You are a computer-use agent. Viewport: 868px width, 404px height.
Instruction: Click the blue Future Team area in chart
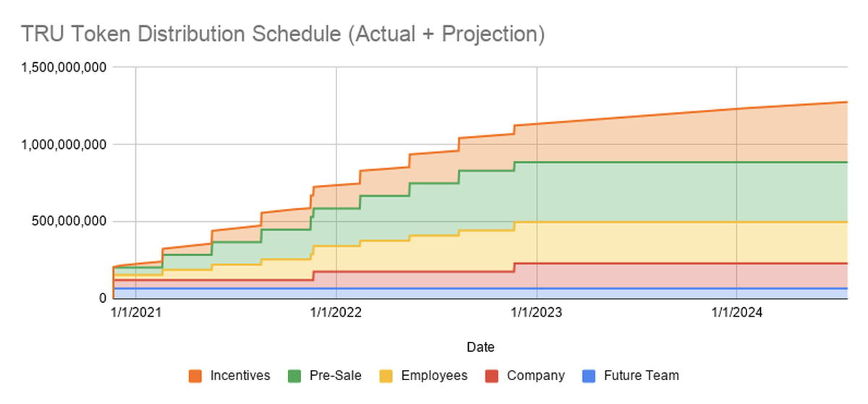click(434, 293)
